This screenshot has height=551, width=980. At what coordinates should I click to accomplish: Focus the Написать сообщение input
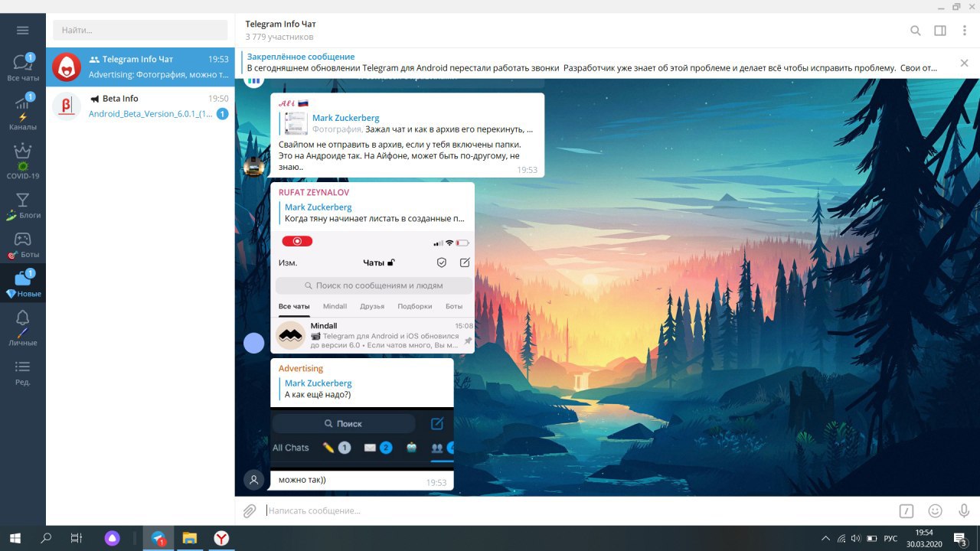pos(578,510)
